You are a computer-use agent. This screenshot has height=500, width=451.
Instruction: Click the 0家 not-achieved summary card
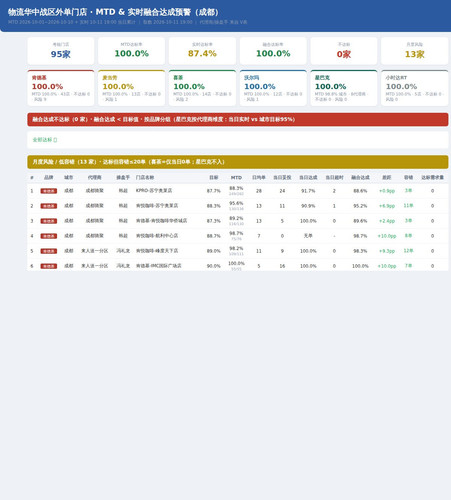[344, 51]
